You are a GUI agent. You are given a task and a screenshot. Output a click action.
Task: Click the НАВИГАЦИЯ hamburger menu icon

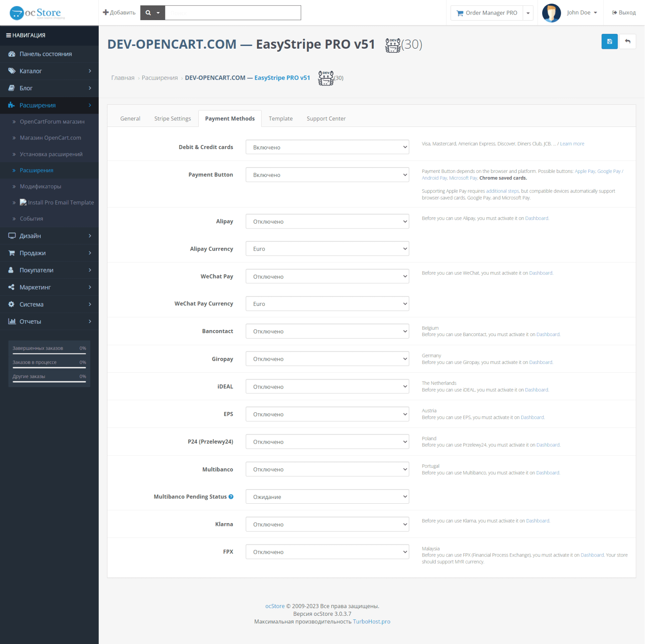(x=8, y=35)
